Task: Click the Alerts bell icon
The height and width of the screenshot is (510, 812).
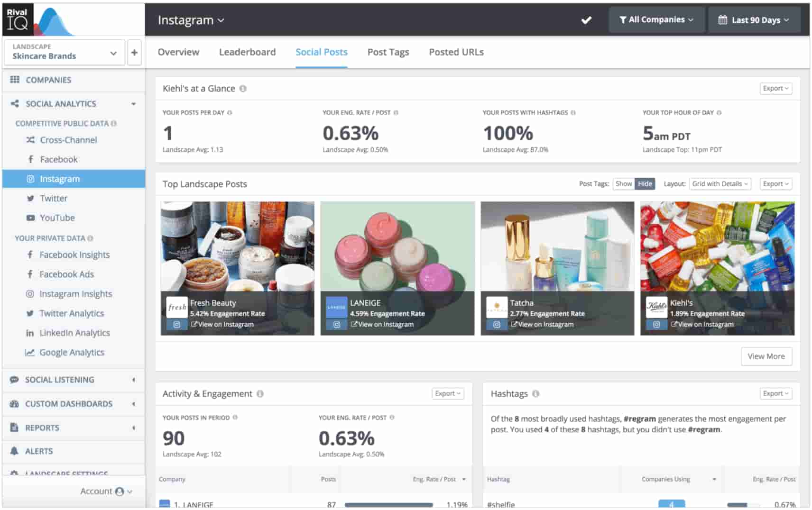Action: click(x=14, y=451)
